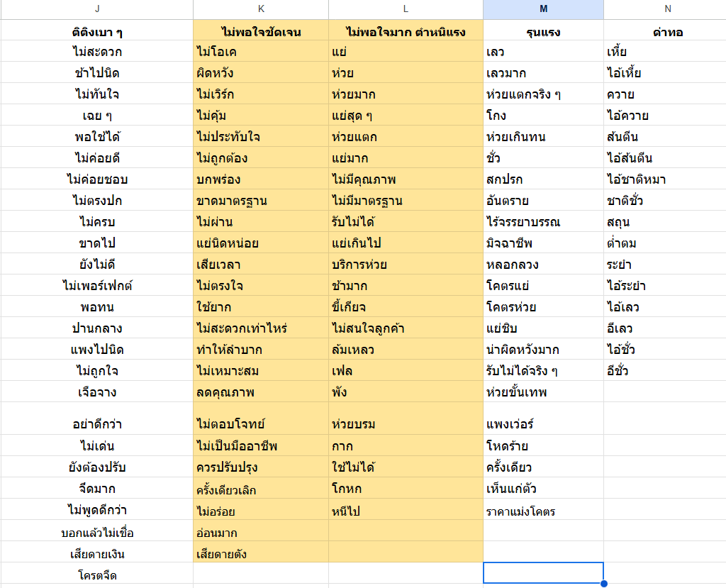Screen dimensions: 726x588
Task: Click the cell "มิจฉาชีพ" in column M
Action: click(543, 243)
